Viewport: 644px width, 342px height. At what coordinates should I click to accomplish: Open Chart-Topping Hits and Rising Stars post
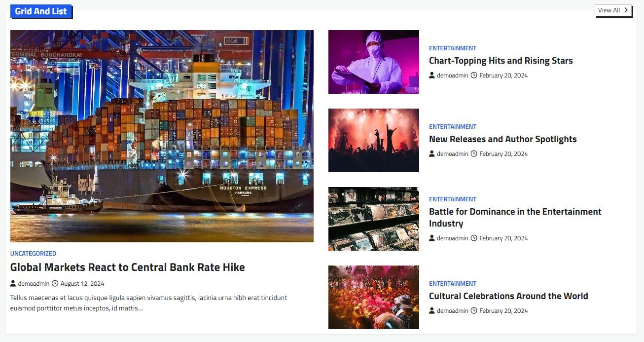501,61
